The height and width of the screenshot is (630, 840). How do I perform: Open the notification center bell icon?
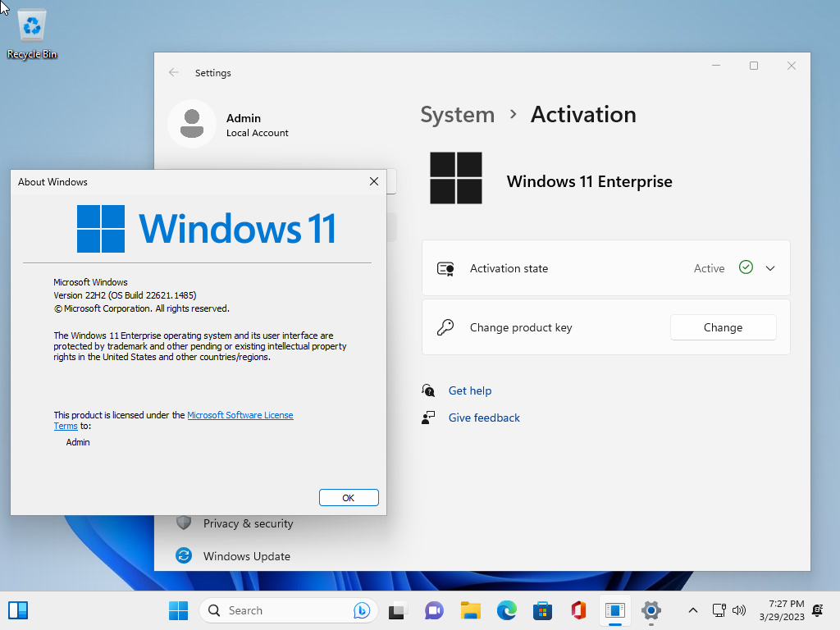818,610
